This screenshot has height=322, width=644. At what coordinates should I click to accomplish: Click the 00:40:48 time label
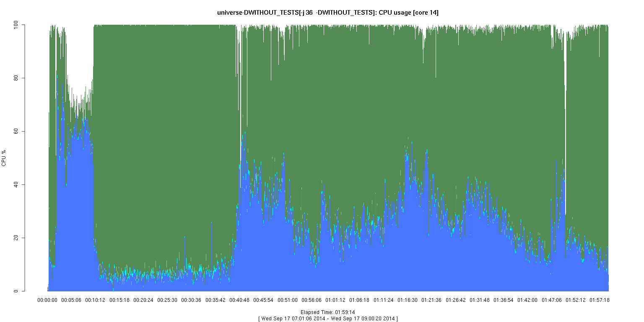239,300
